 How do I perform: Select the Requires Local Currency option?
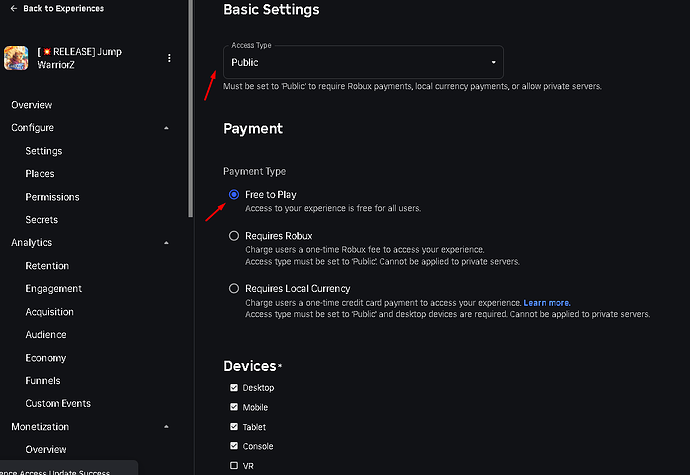234,289
